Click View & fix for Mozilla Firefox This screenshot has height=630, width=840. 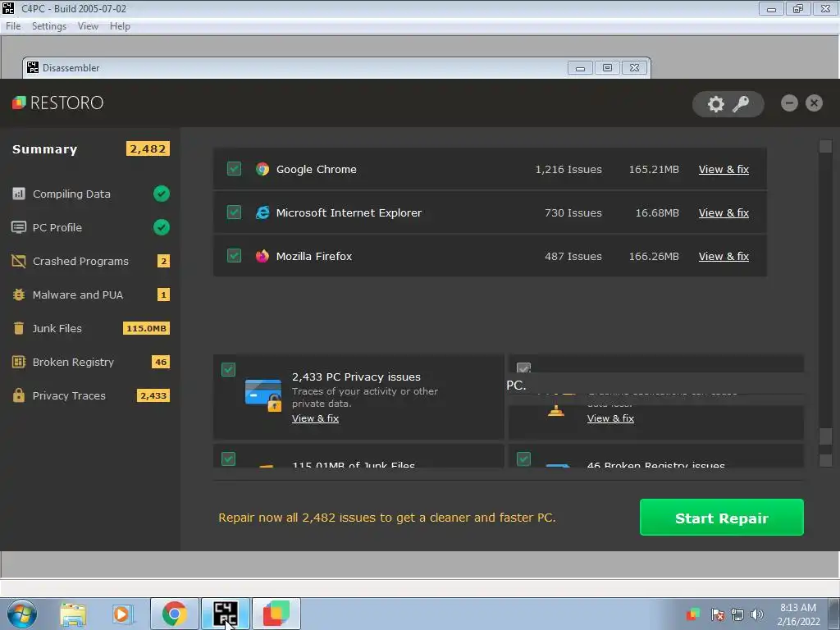(724, 256)
